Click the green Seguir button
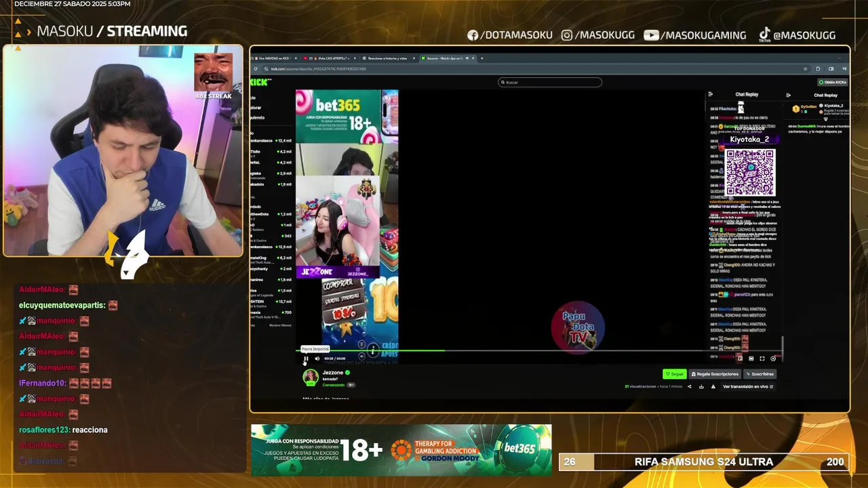868x488 pixels. coord(675,374)
